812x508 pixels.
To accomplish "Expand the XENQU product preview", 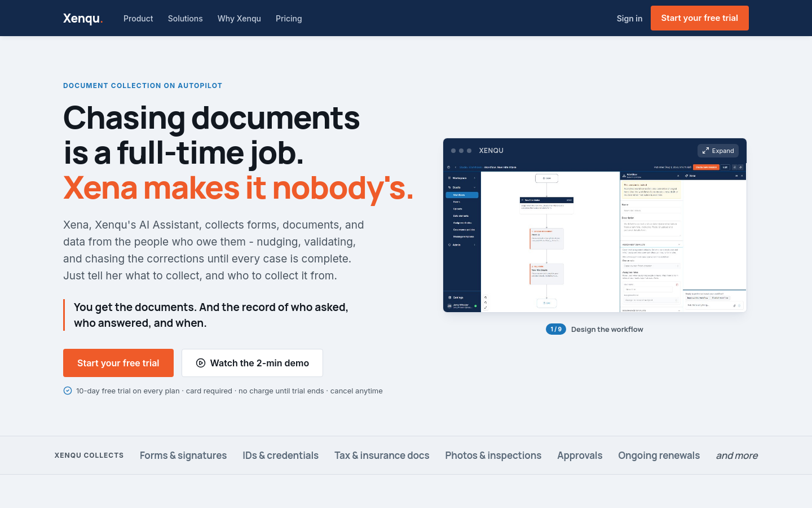I will [x=718, y=151].
